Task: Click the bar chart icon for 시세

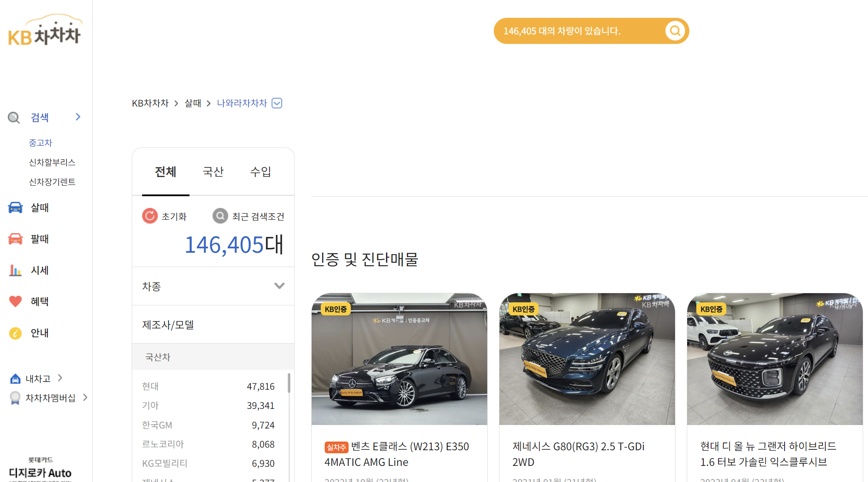Action: pyautogui.click(x=15, y=270)
